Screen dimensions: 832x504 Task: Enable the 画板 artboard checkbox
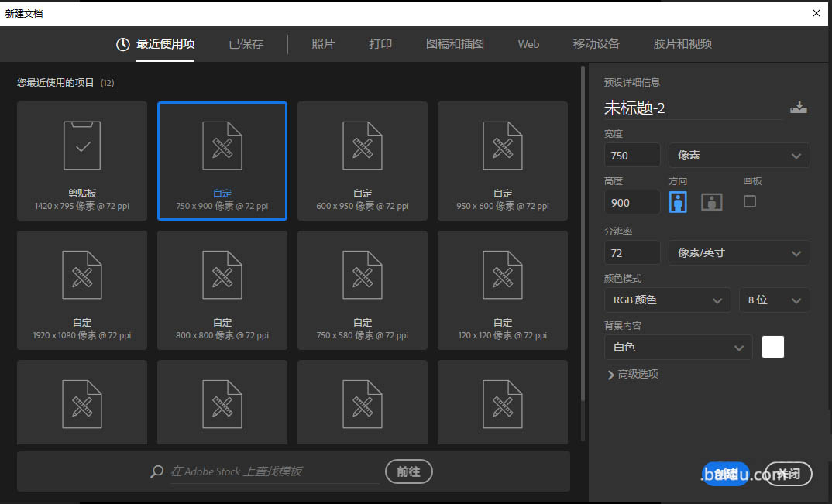click(748, 201)
